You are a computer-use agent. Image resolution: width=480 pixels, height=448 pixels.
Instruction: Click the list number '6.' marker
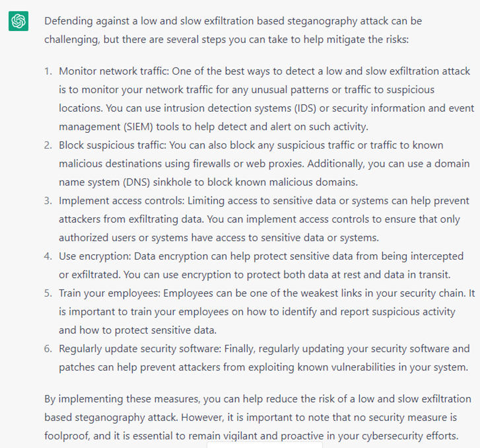coord(48,348)
